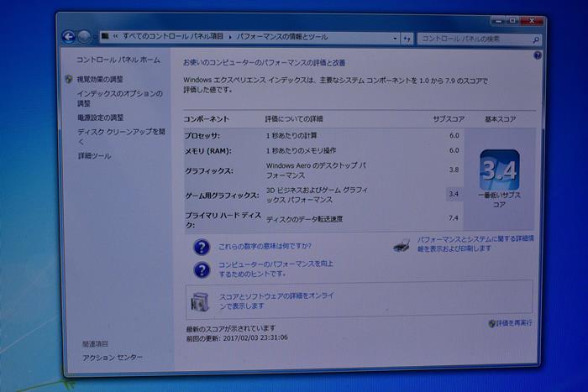Click question icon beside これらの数字の意味
The image size is (588, 392).
point(202,248)
